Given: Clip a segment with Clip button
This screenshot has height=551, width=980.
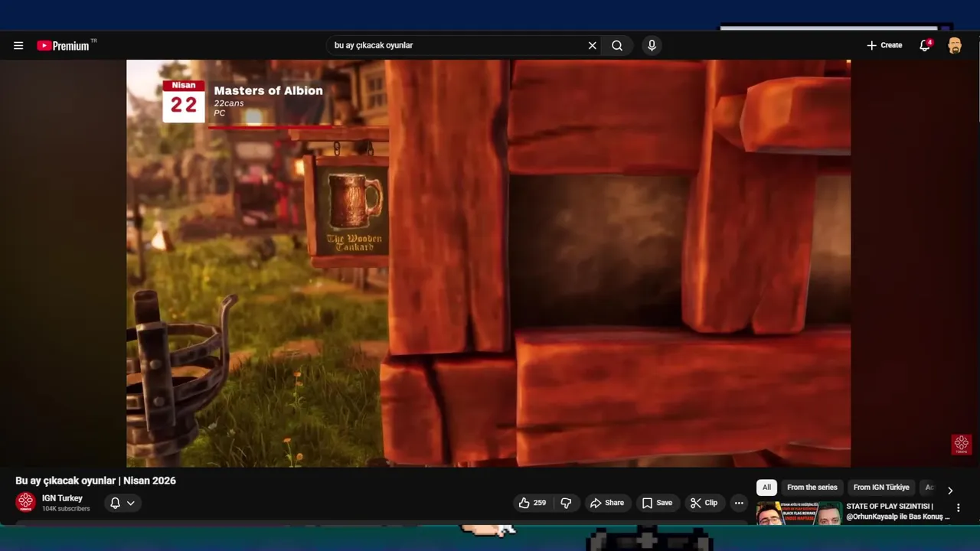Looking at the screenshot, I should (x=704, y=503).
